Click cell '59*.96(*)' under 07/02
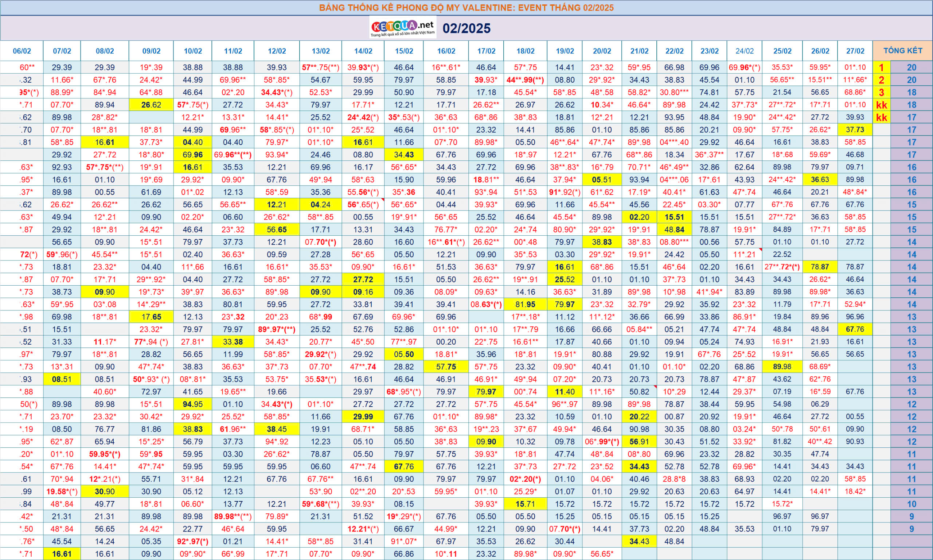The width and height of the screenshot is (933, 560). [62, 255]
